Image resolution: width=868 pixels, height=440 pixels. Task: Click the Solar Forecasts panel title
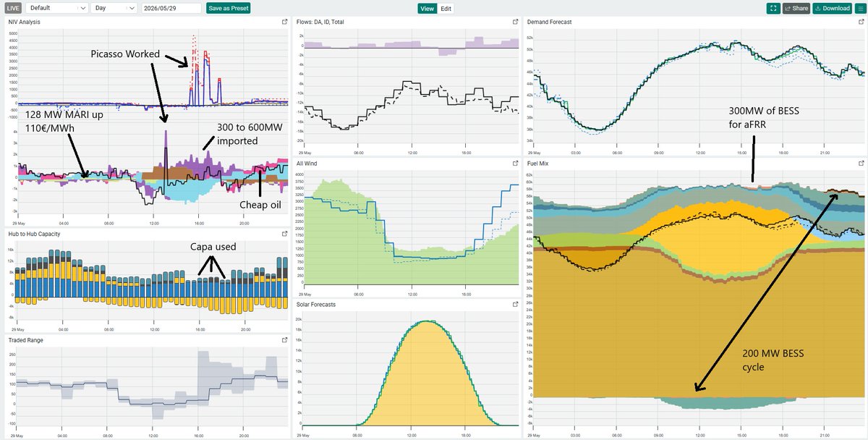tap(315, 305)
